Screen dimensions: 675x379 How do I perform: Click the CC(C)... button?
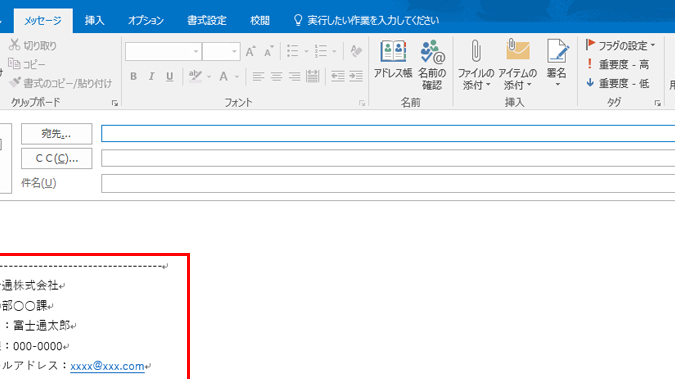[56, 158]
